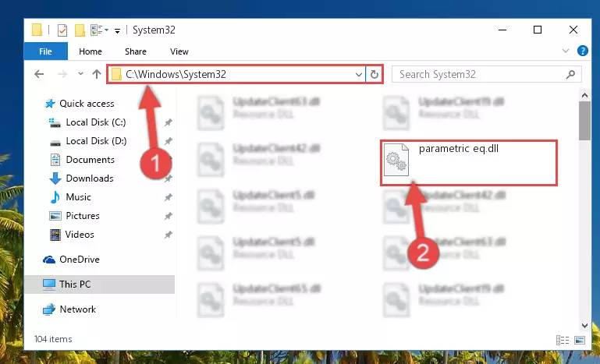The height and width of the screenshot is (364, 600).
Task: Click the scroll down arrow of file list
Action: tap(584, 325)
